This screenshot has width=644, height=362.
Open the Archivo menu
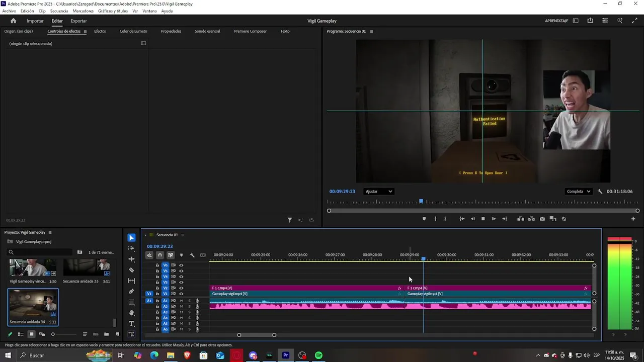point(9,11)
